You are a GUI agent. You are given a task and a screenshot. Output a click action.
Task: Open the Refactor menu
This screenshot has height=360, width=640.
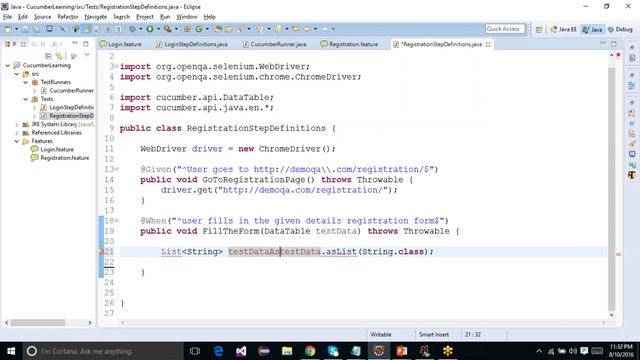(68, 17)
